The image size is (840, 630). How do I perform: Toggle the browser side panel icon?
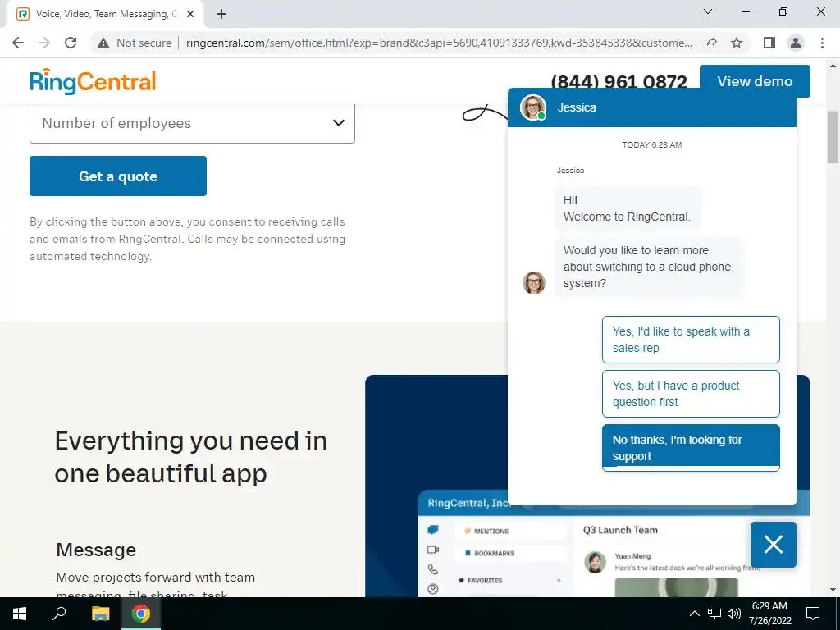point(769,43)
